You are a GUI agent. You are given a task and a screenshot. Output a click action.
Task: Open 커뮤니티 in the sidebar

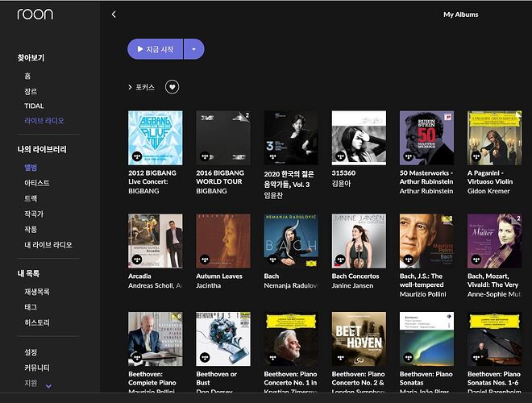pyautogui.click(x=37, y=368)
